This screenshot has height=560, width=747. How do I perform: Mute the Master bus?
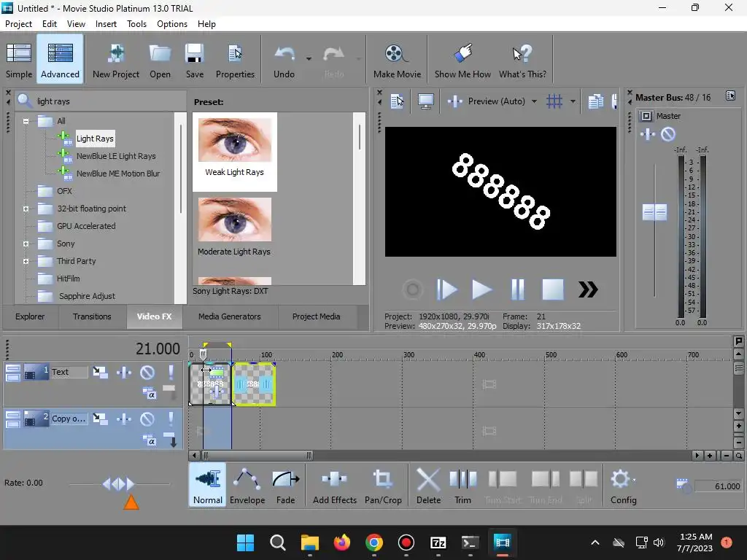668,135
